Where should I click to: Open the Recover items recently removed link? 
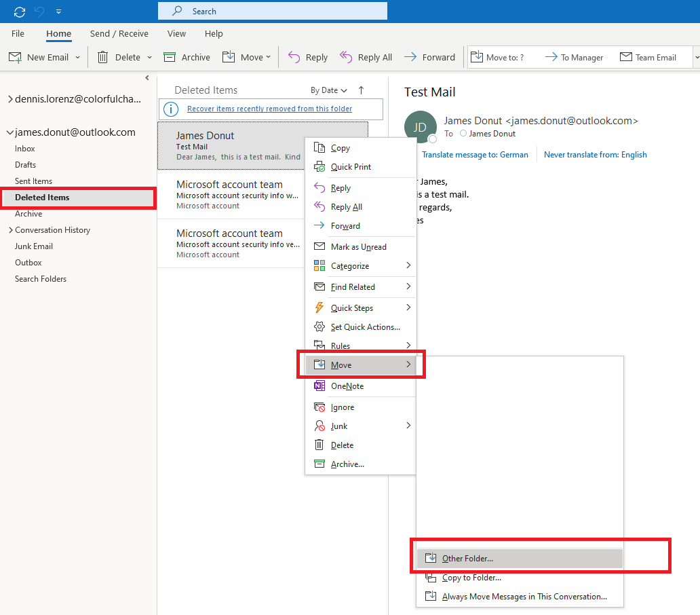(x=271, y=109)
